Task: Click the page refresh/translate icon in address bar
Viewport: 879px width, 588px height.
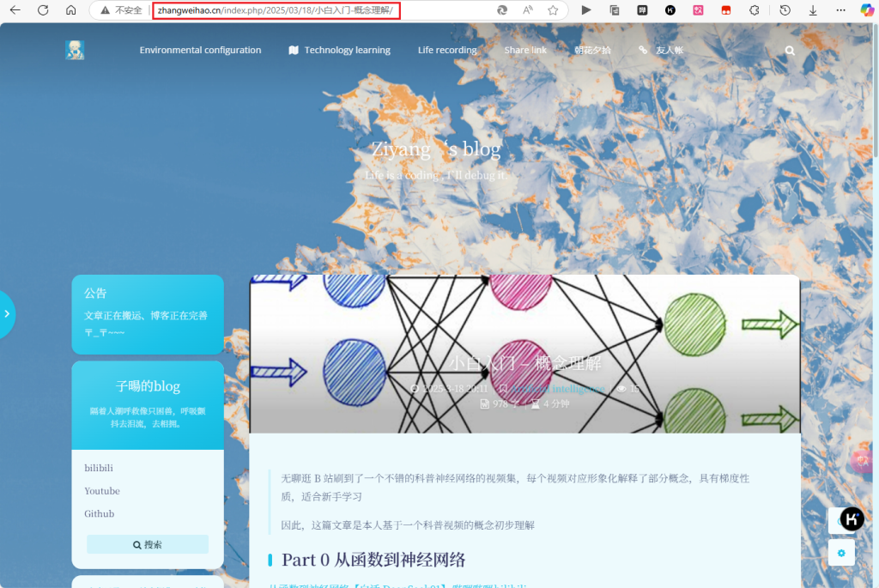Action: click(x=502, y=10)
